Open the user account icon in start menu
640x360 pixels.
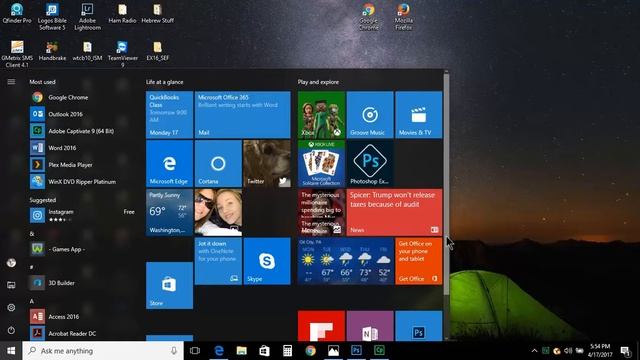click(x=11, y=263)
